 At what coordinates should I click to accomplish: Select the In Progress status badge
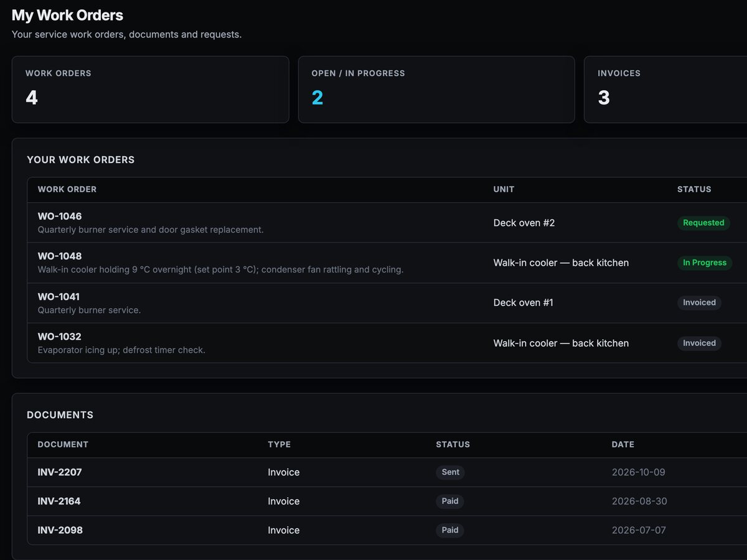click(705, 263)
